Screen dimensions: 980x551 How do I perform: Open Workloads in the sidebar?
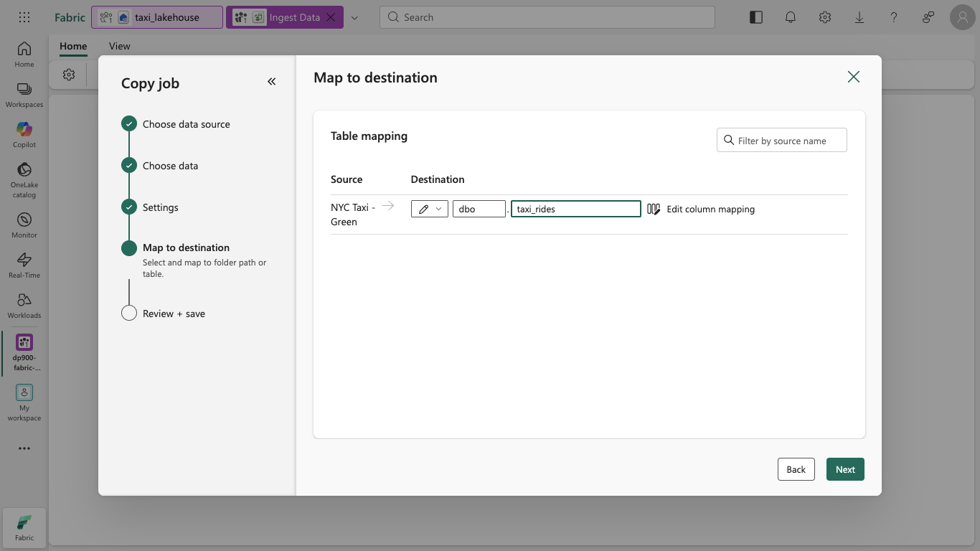click(x=24, y=305)
